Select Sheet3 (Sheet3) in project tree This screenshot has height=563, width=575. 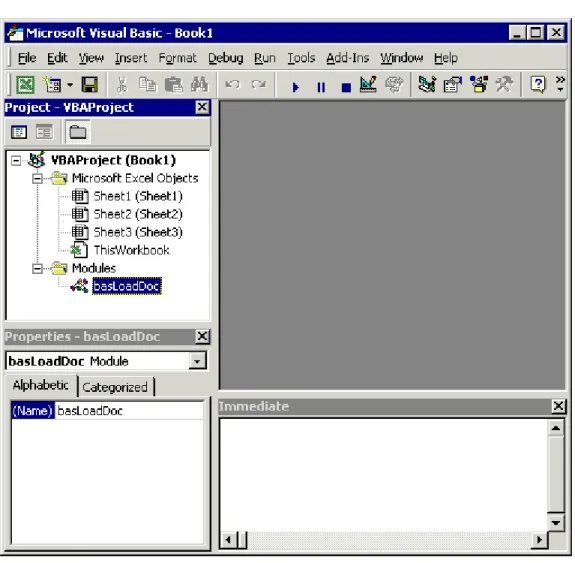pos(138,232)
